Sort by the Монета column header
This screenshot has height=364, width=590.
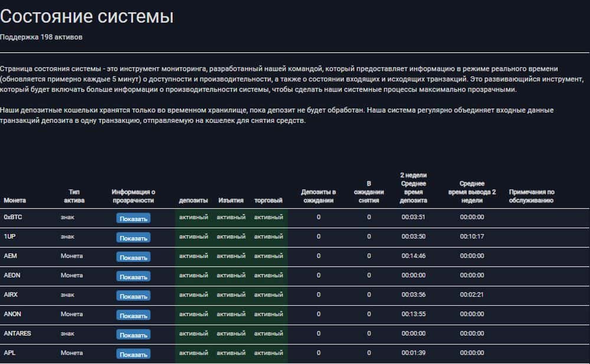(15, 201)
